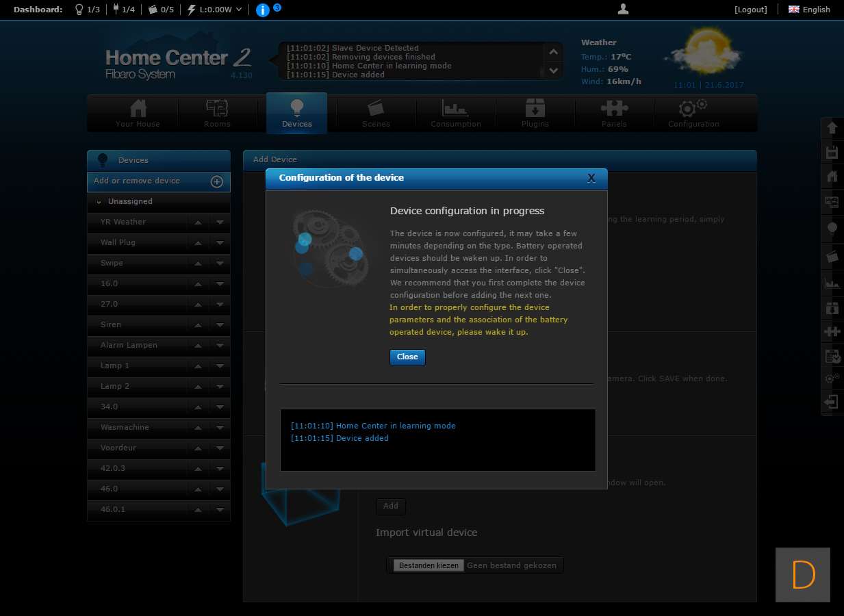Click the Add or remove device item
Viewport: 844px width, 616px height.
point(159,181)
